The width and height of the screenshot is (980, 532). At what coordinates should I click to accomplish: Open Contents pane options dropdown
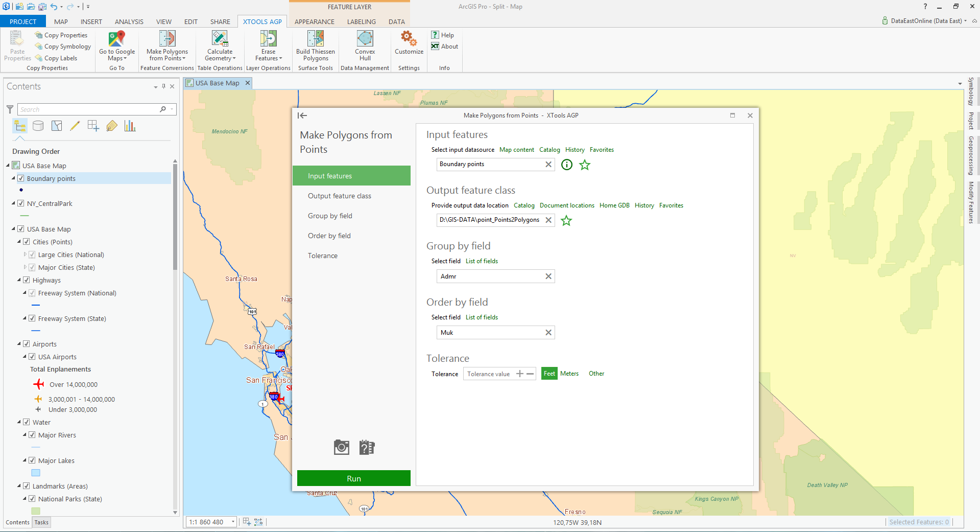pos(155,87)
